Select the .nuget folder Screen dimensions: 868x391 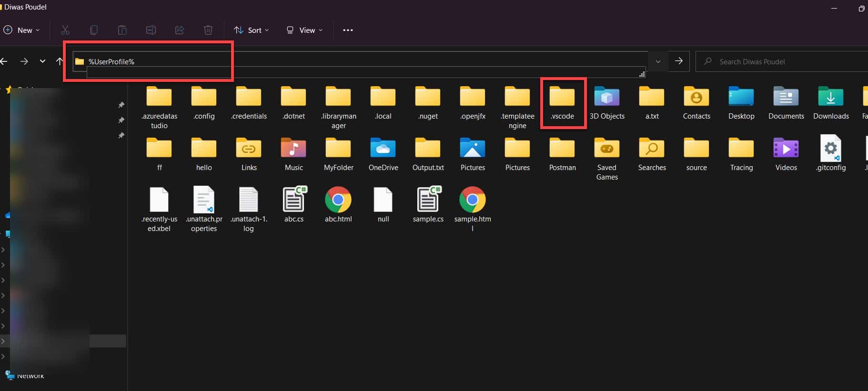428,103
